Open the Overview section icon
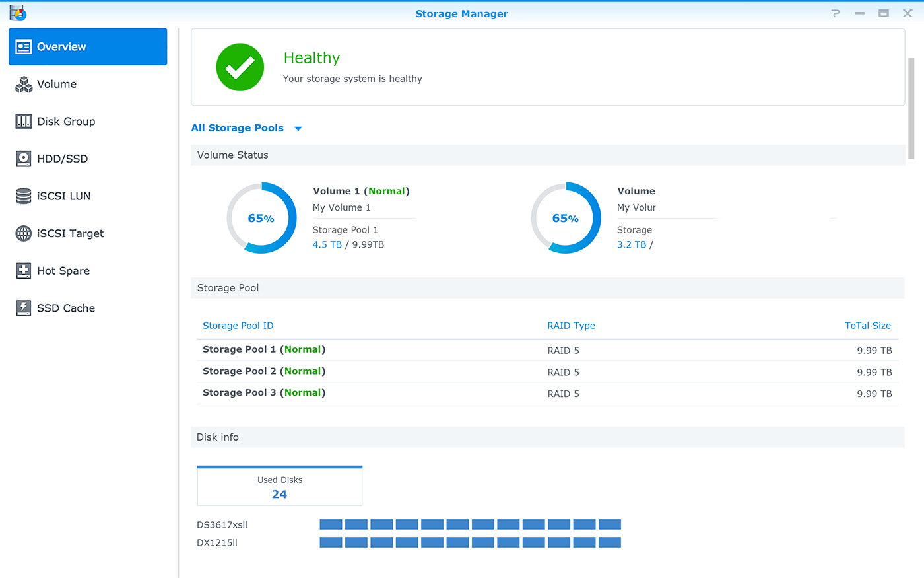 23,46
